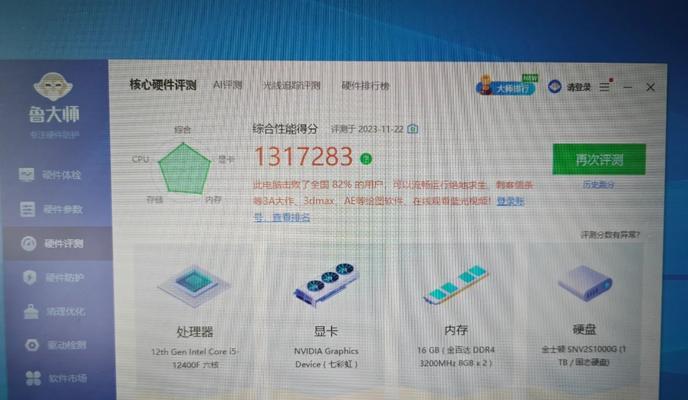Click the score 1317283
This screenshot has height=400, width=688.
(x=304, y=157)
